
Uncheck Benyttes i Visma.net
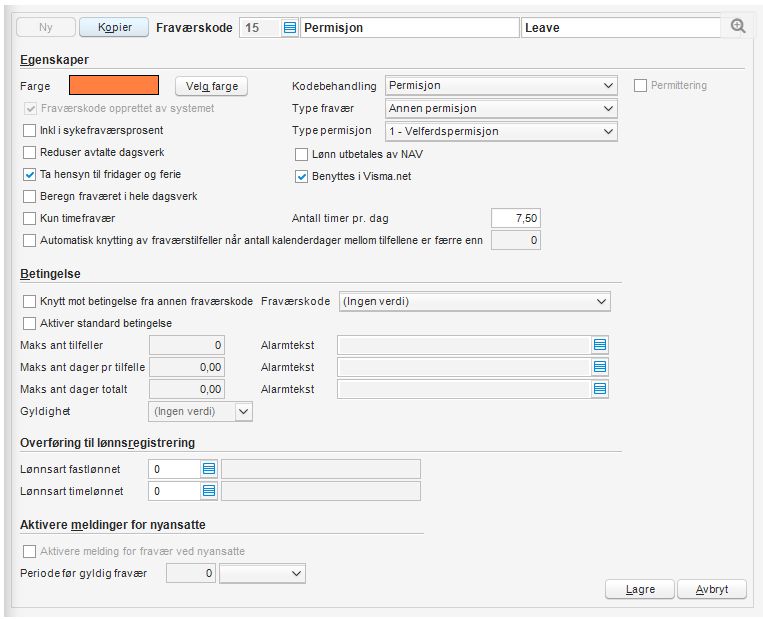(301, 177)
